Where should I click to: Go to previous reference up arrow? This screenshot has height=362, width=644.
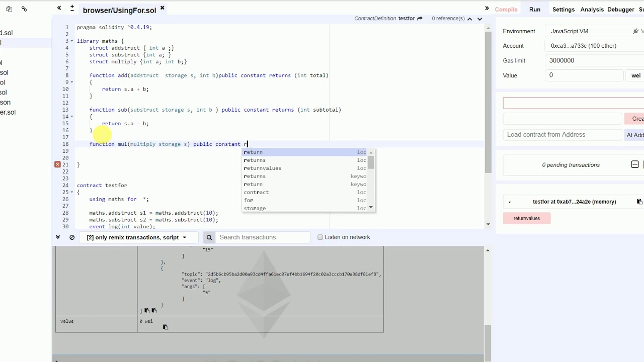[x=469, y=19]
